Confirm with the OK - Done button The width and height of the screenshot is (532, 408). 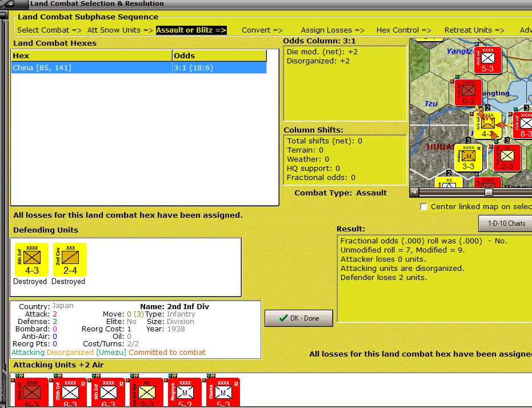(298, 318)
